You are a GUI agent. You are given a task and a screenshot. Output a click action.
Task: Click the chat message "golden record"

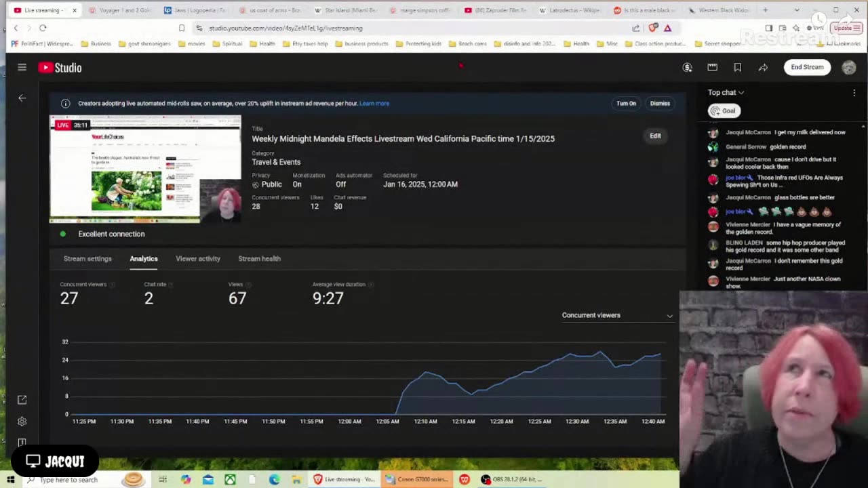[x=788, y=146]
